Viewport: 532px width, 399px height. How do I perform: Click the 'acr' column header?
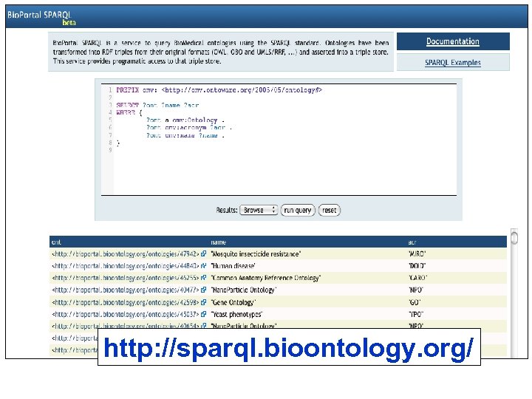[x=412, y=242]
